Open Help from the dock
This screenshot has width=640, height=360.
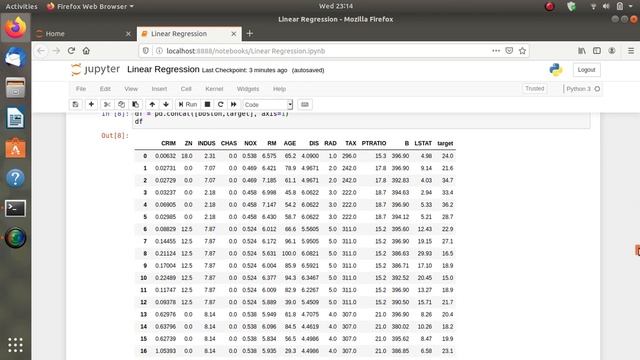(15, 178)
